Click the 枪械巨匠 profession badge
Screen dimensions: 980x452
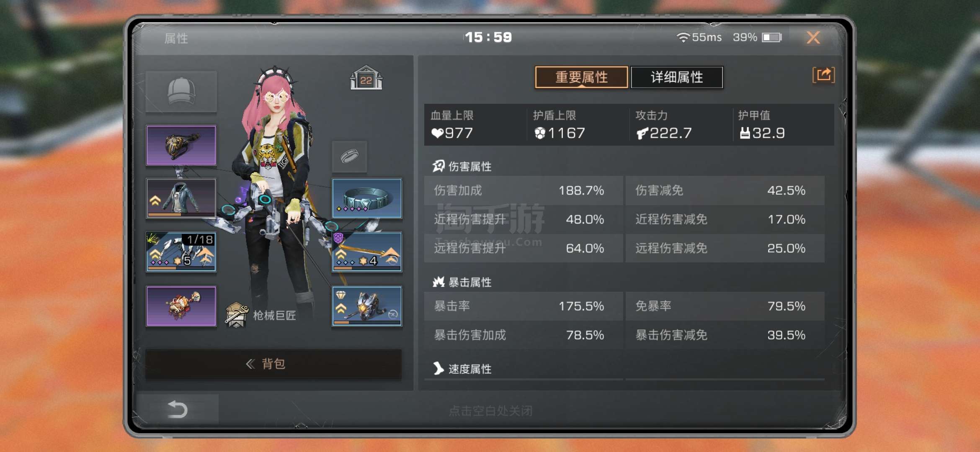click(x=261, y=315)
